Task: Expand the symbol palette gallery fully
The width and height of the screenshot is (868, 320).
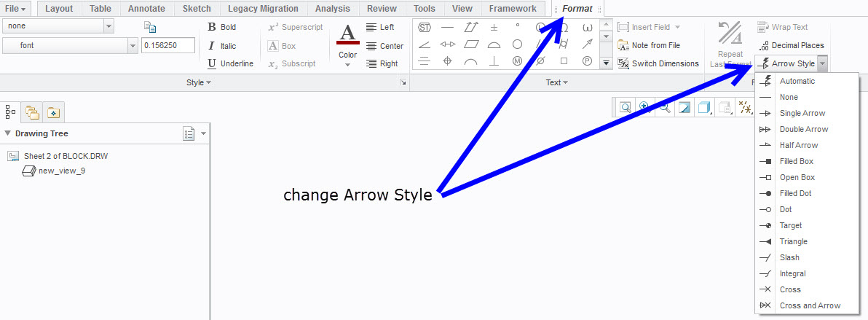Action: click(606, 63)
